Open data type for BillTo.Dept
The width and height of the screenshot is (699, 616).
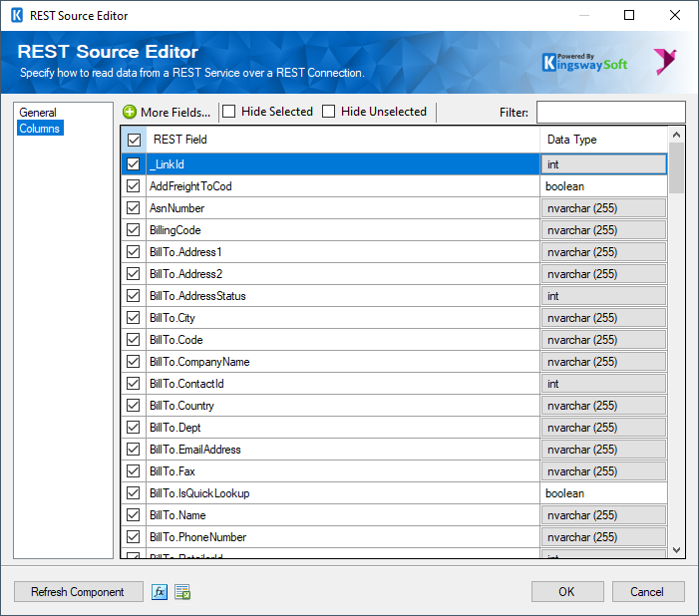tap(603, 428)
